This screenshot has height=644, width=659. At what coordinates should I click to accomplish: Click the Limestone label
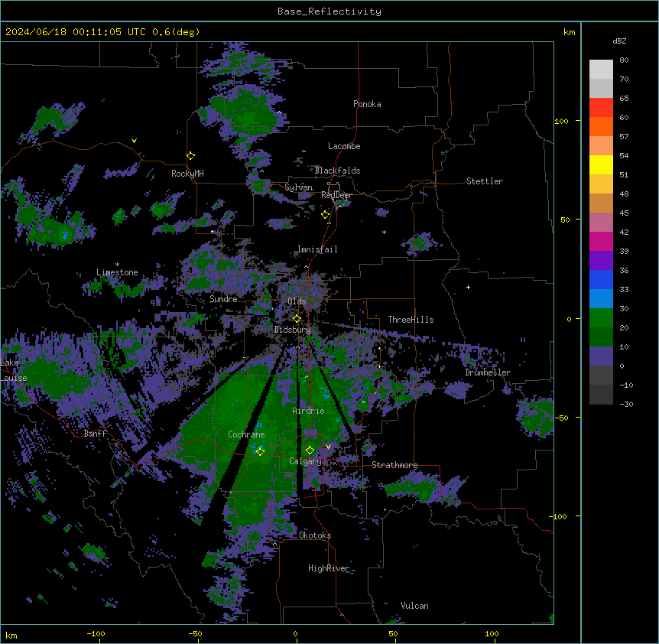(x=117, y=272)
